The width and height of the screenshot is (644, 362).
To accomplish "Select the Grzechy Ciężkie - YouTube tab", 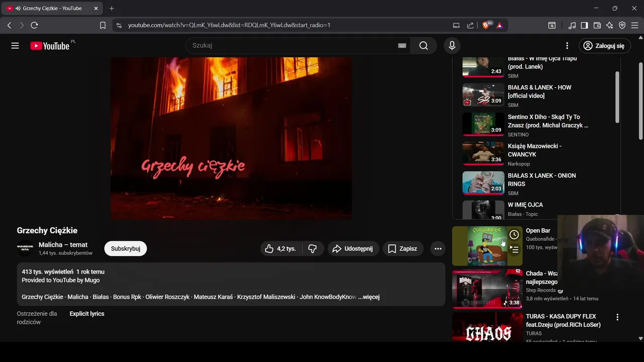I will point(52,9).
